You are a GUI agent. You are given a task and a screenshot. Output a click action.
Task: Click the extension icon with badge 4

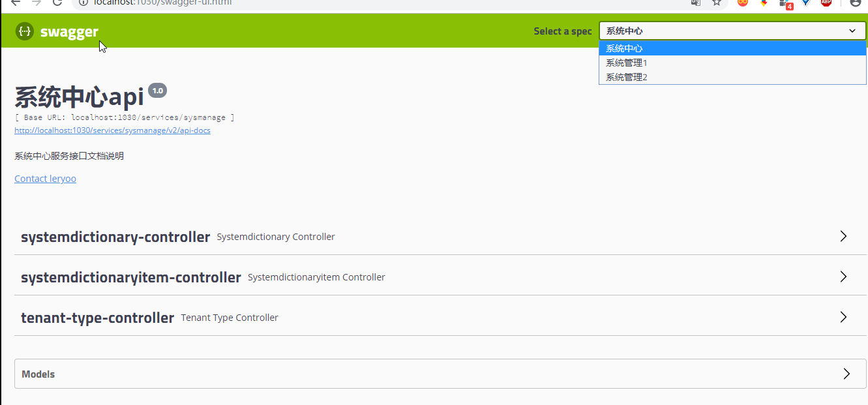pyautogui.click(x=785, y=3)
